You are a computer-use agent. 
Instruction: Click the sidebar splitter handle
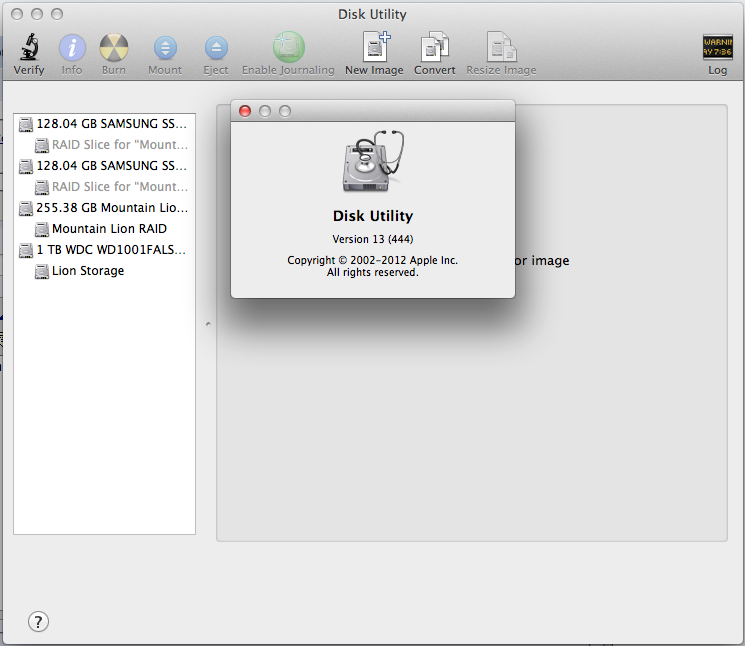(x=208, y=324)
